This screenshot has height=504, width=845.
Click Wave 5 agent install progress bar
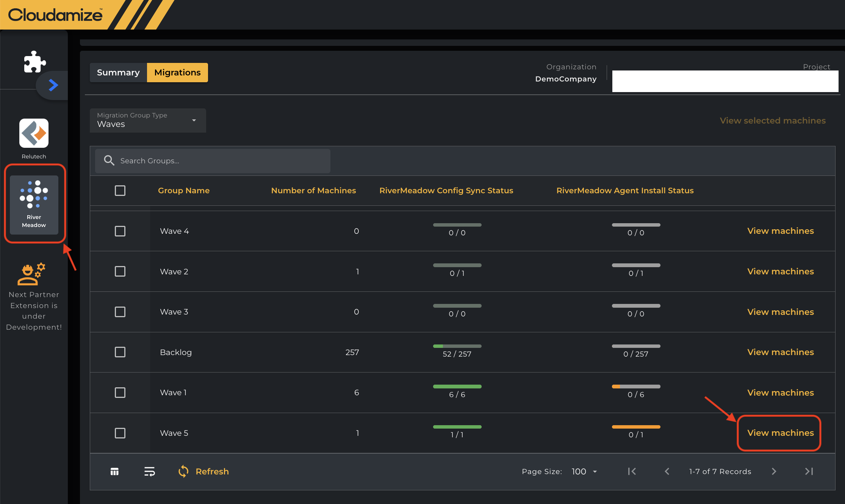point(636,427)
